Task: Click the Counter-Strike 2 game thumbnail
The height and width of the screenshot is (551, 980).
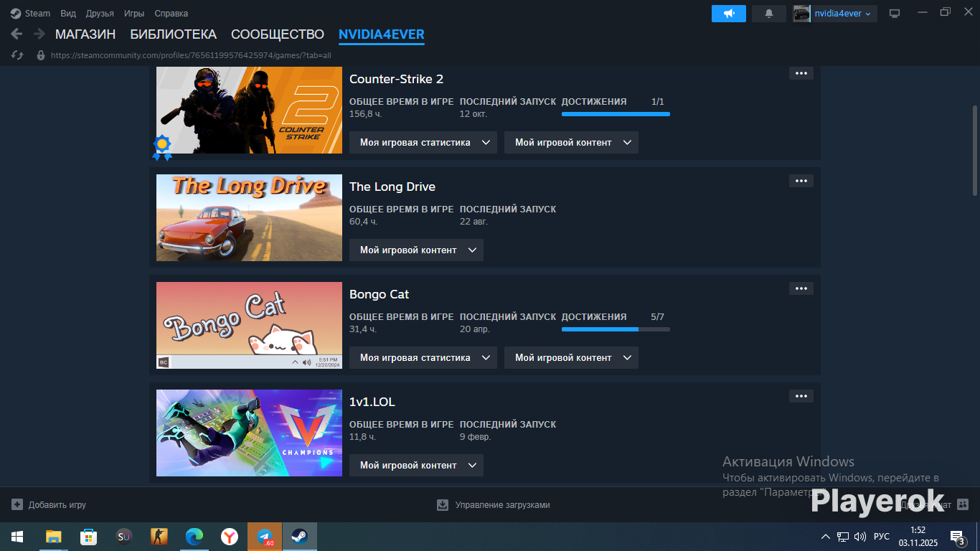Action: pos(249,110)
